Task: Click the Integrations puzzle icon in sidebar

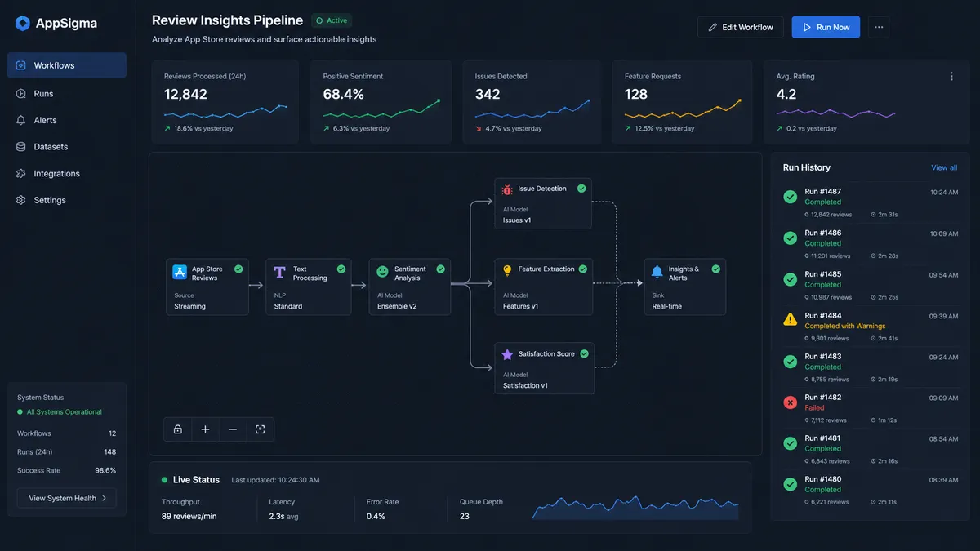Action: [x=21, y=174]
